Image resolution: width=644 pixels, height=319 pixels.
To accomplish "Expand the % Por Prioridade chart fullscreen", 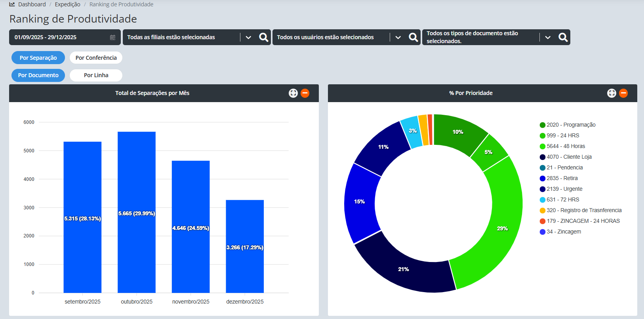I will (612, 93).
